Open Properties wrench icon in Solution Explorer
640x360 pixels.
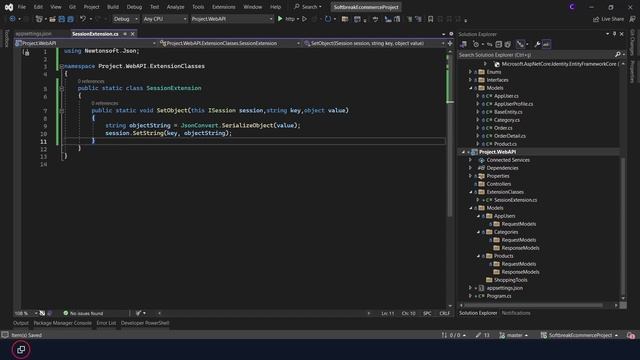[x=537, y=44]
